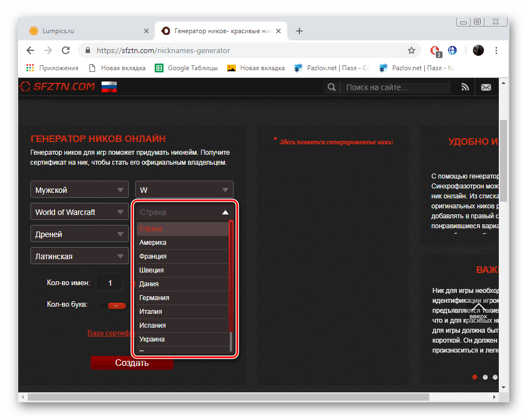Click the Кол-во букв slider handle
Viewport: 527px width, 420px height.
[x=117, y=306]
